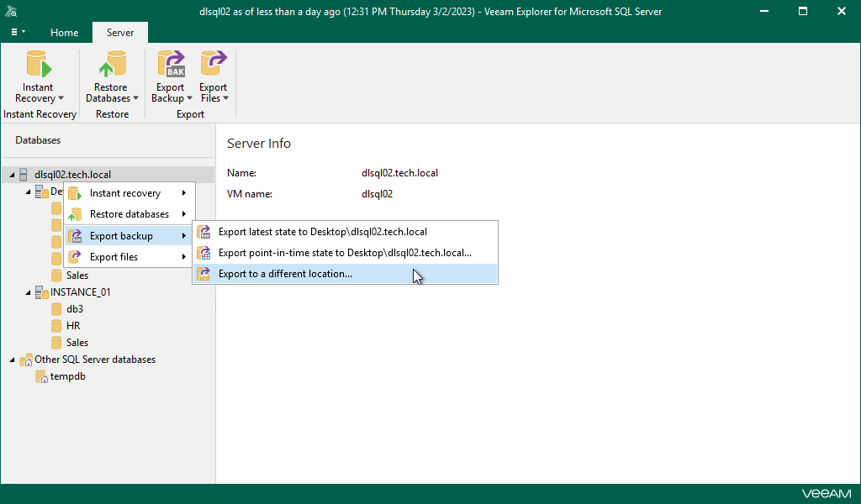Click the server Name value dlsql02.tech.local

pyautogui.click(x=399, y=173)
